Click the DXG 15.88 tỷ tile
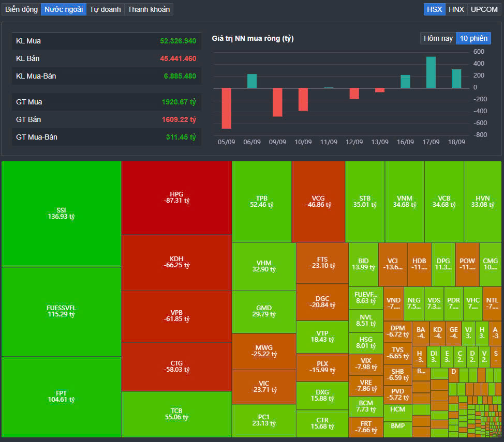Screen dimensions: 504x442 tap(322, 396)
